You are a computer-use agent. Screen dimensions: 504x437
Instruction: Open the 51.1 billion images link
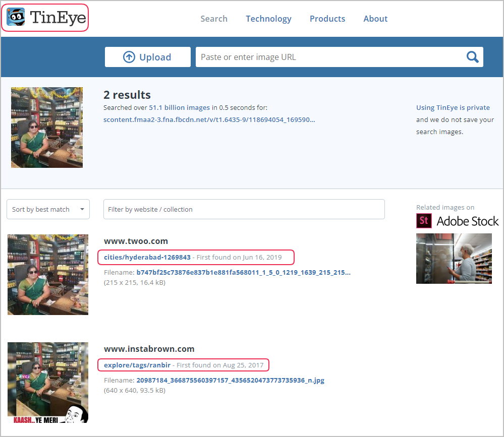(179, 107)
